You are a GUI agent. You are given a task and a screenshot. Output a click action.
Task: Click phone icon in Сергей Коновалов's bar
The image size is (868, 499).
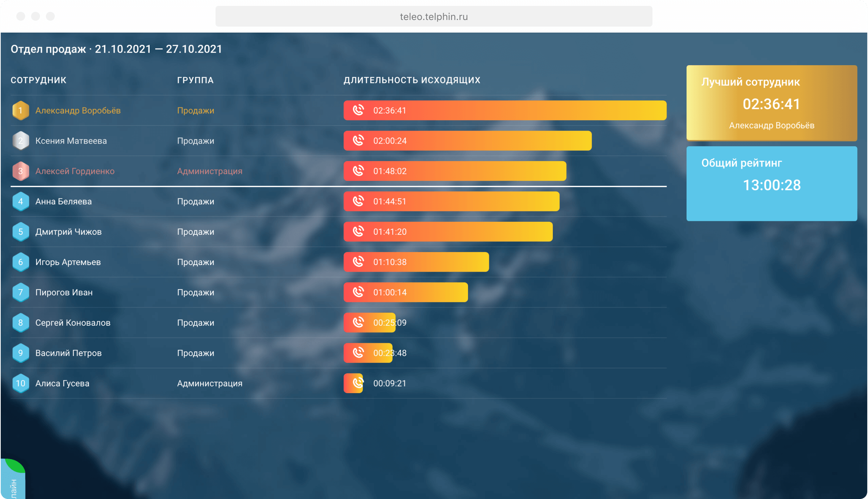[x=358, y=322]
